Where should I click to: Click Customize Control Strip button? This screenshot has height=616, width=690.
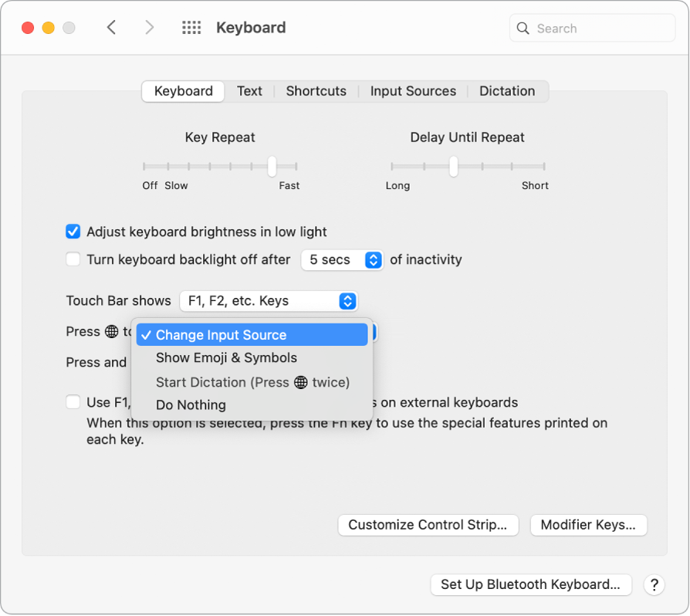(x=428, y=525)
